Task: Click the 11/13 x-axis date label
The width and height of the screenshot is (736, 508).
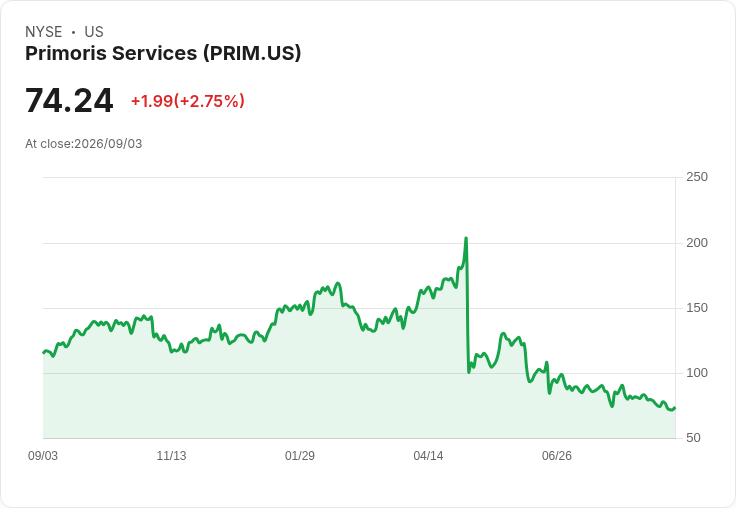Action: point(171,456)
